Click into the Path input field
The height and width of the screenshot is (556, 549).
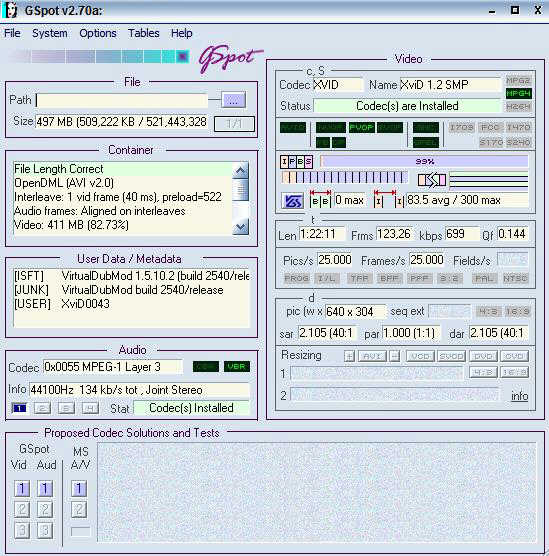pyautogui.click(x=121, y=100)
